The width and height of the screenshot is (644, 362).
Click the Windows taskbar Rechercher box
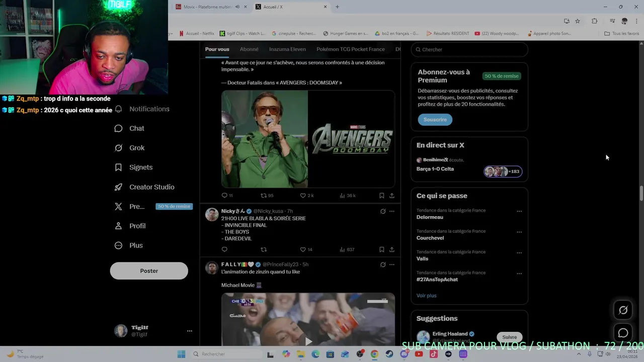(x=225, y=354)
